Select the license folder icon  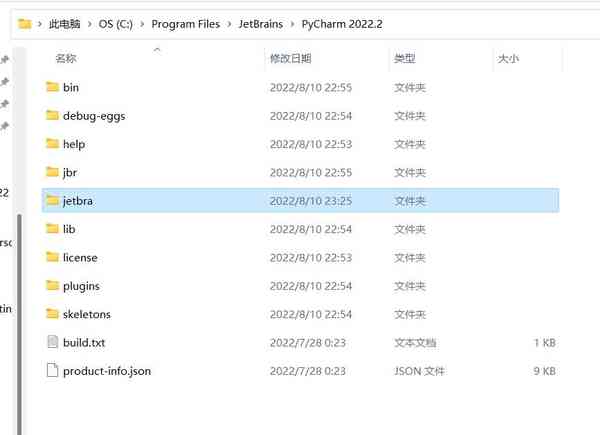pyautogui.click(x=52, y=257)
